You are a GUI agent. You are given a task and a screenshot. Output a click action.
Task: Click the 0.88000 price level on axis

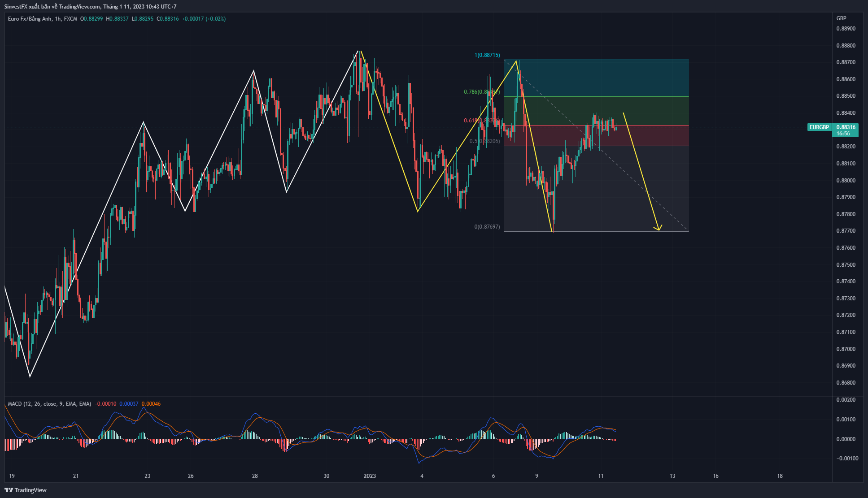pos(846,181)
